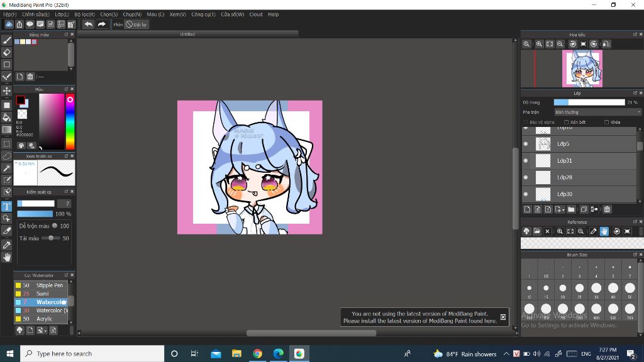Select the Magic Wand tool
The width and height of the screenshot is (644, 362).
(x=6, y=168)
